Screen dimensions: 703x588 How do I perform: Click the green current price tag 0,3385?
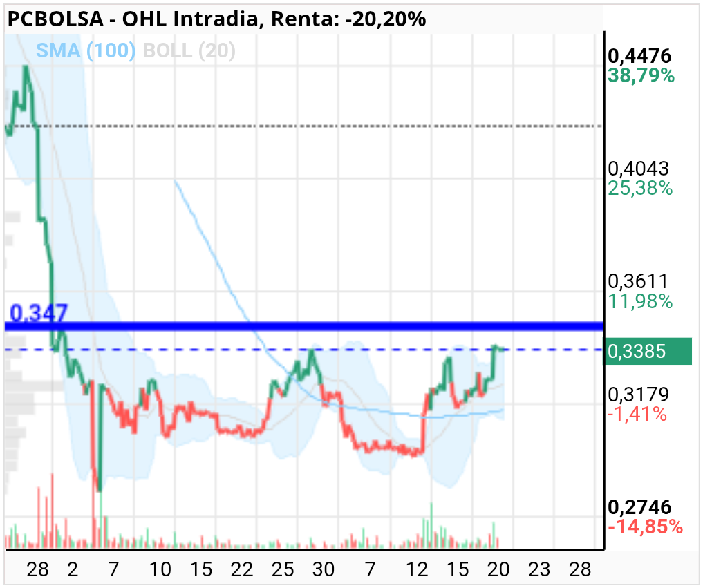pos(648,352)
